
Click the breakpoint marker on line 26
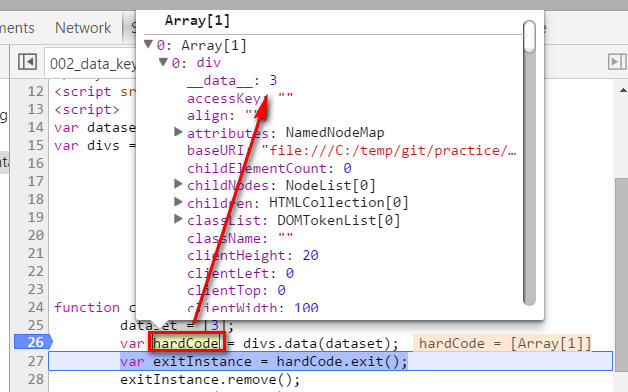34,342
